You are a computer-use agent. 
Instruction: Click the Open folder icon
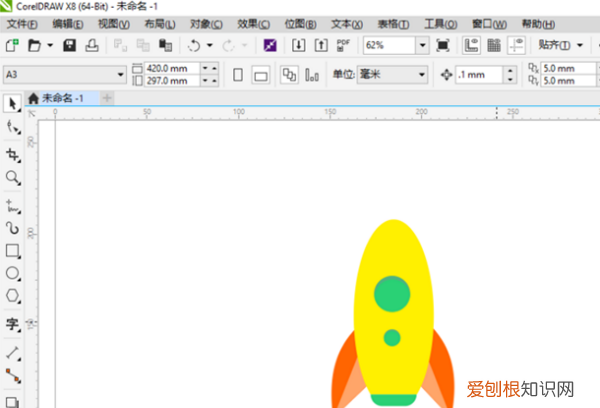tap(34, 46)
